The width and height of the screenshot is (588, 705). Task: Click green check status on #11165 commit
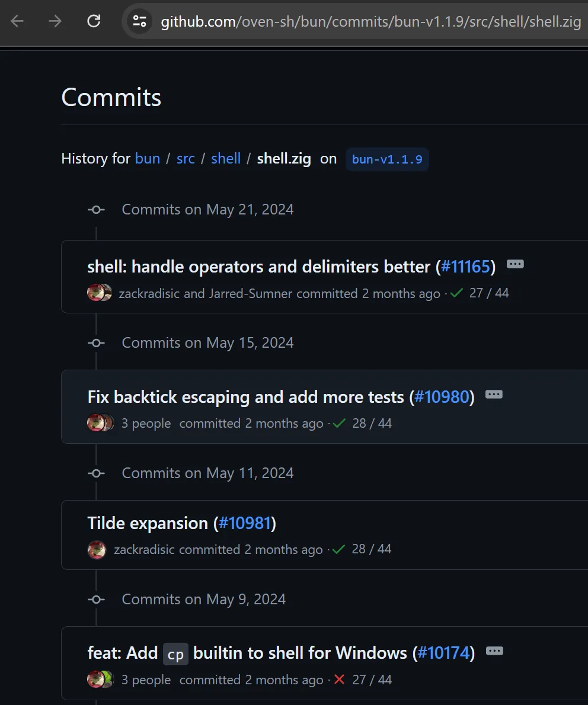(456, 293)
